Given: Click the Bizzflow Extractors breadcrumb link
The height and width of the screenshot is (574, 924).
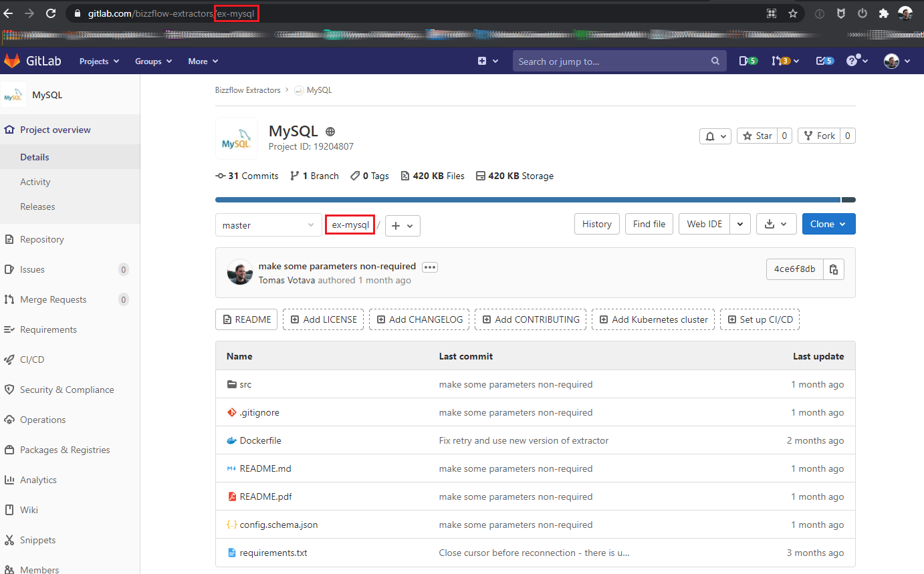Looking at the screenshot, I should tap(248, 90).
